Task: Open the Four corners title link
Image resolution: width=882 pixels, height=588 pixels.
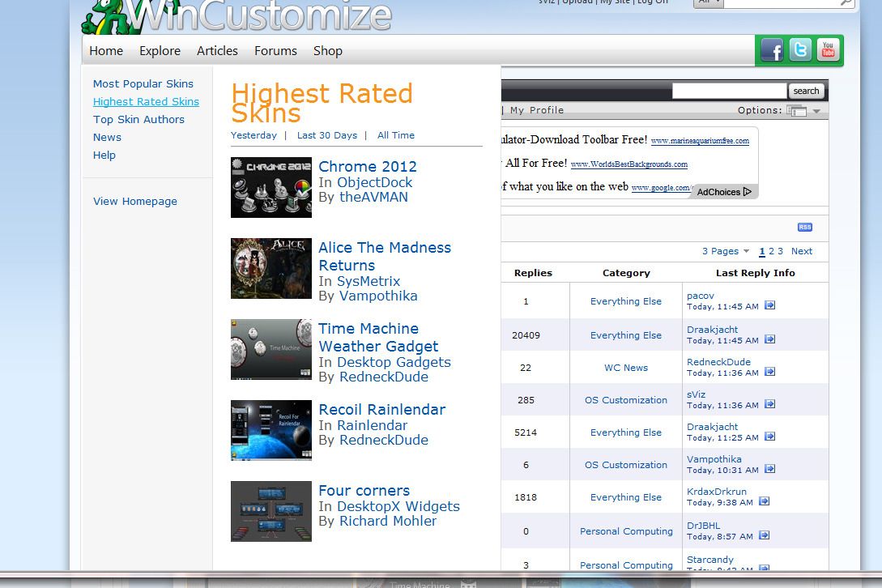Action: [x=364, y=491]
